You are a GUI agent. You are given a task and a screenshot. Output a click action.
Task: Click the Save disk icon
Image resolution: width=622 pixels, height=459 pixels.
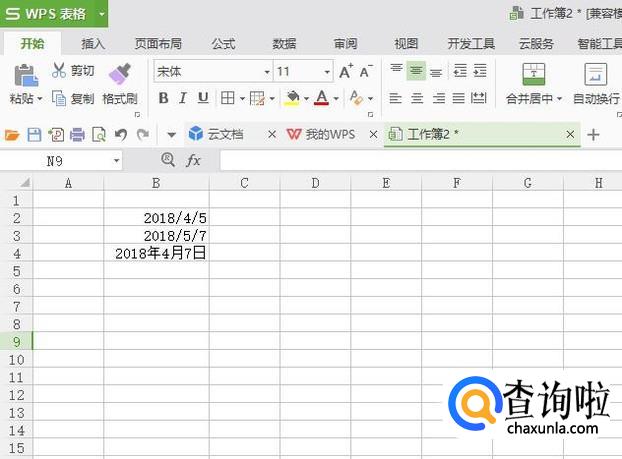(x=34, y=135)
